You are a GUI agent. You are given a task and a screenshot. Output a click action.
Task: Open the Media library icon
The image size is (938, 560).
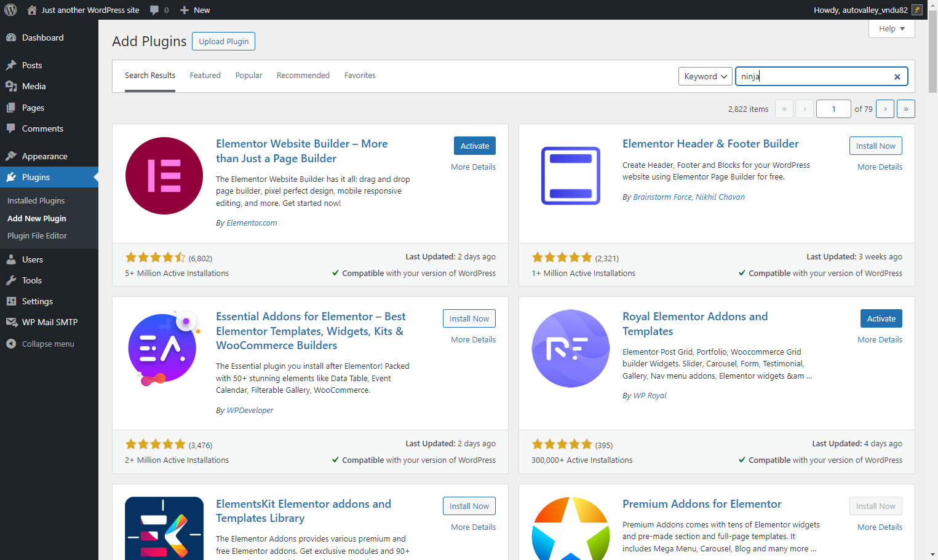[11, 86]
